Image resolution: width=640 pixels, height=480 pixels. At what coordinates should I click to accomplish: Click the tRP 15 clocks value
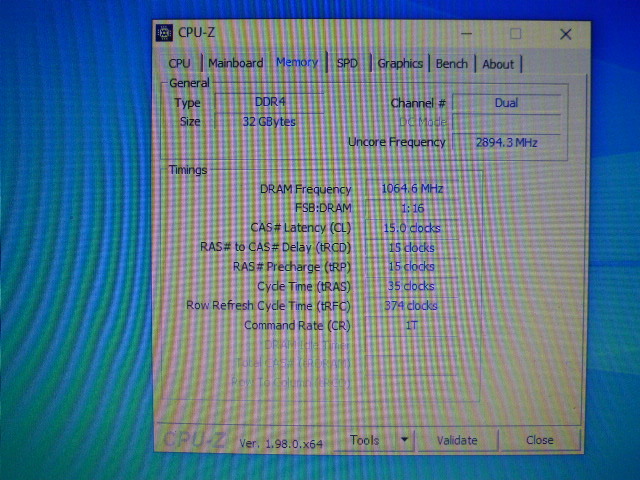pyautogui.click(x=411, y=267)
